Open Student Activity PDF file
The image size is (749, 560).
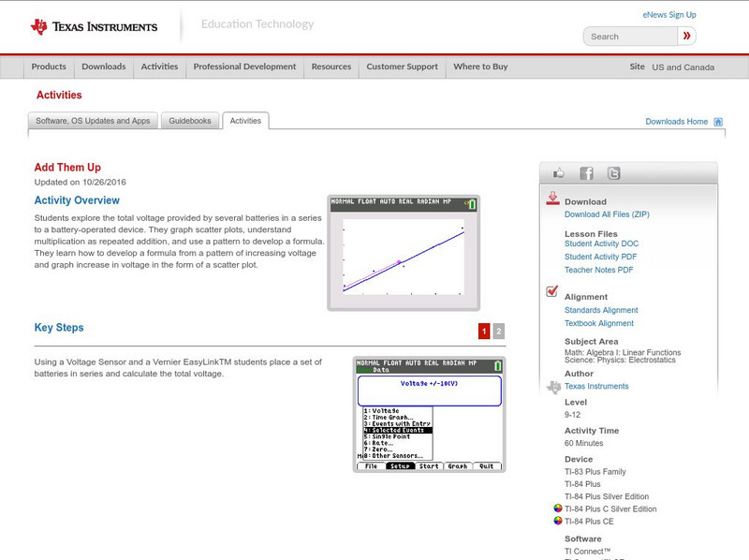[x=600, y=257]
